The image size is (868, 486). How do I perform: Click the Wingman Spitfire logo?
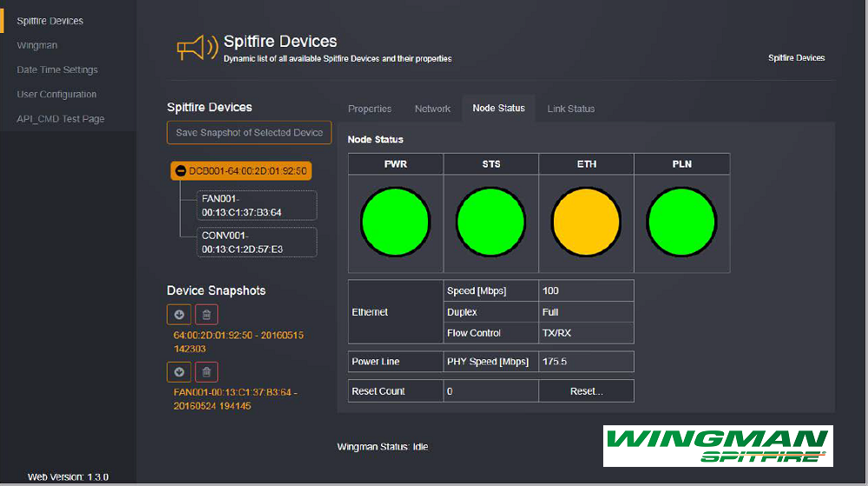click(718, 446)
